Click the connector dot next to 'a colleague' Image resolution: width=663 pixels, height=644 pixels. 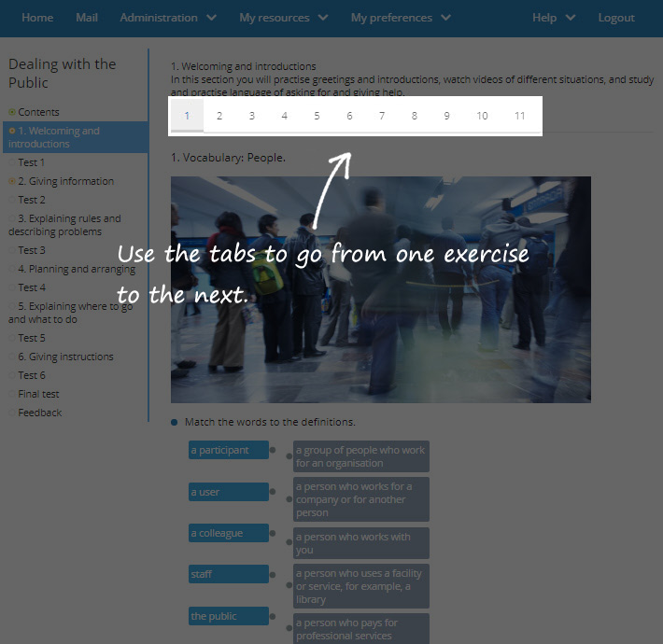coord(273,533)
